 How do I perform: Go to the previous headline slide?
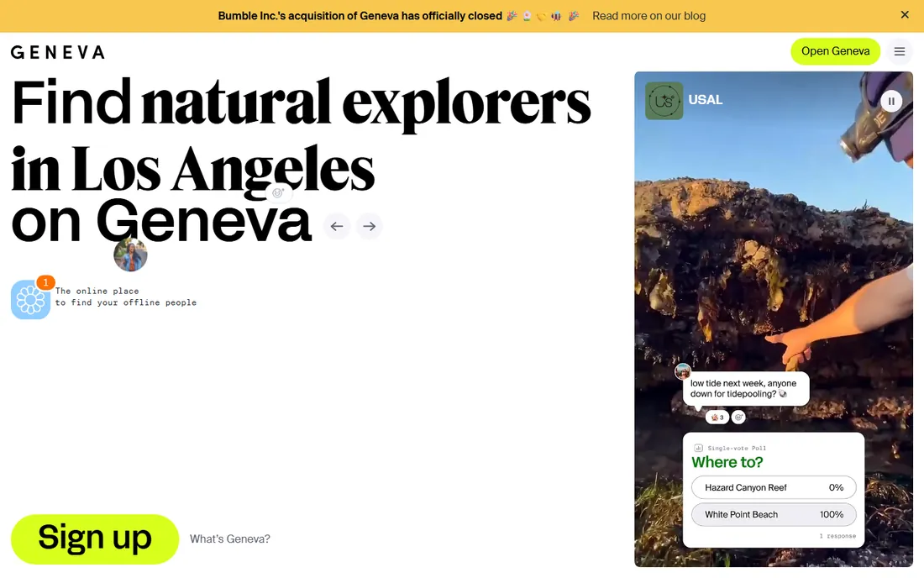point(337,226)
